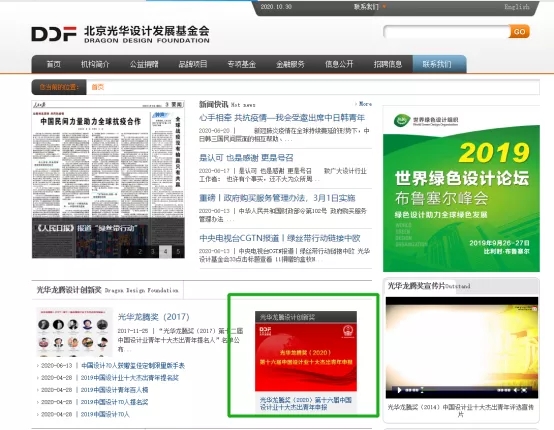Open the 公益捐赠 navigation menu
554x430 pixels.
point(144,64)
